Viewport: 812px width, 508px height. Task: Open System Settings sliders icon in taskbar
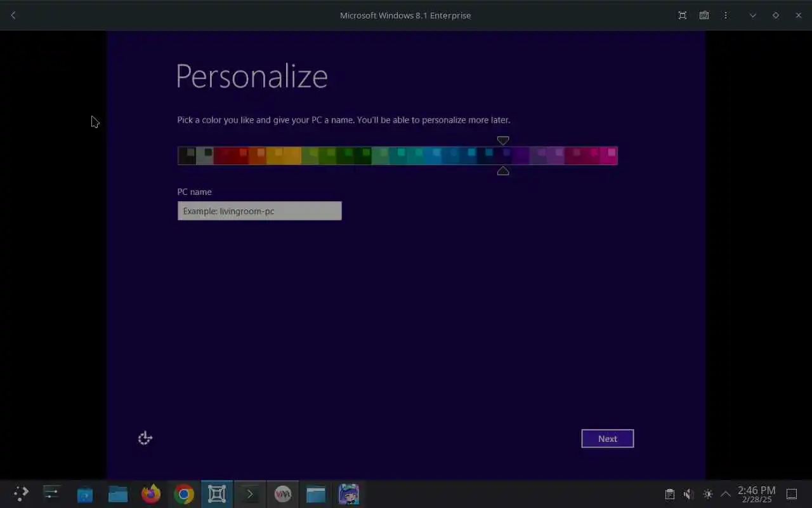point(51,494)
